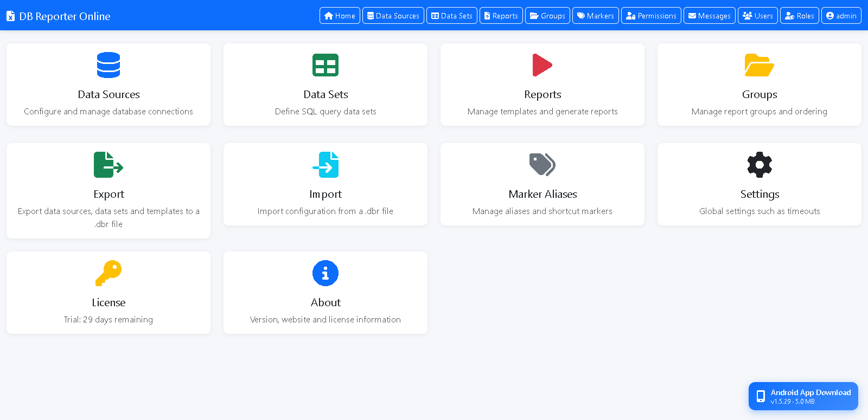Open Groups from the top navbar
The width and height of the screenshot is (868, 420).
[547, 16]
